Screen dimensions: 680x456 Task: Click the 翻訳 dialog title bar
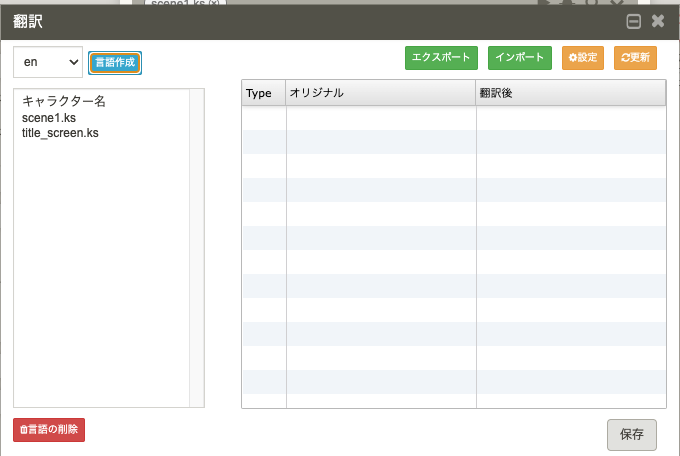pos(300,21)
